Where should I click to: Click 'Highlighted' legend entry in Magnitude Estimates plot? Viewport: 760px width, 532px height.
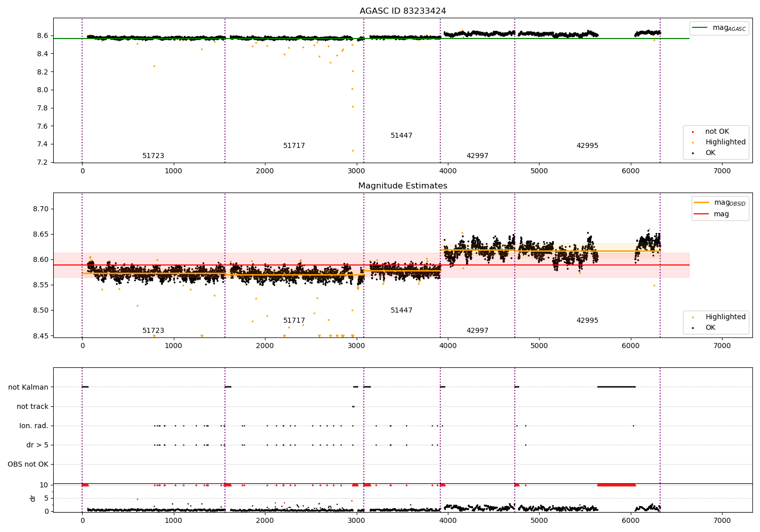click(x=718, y=317)
